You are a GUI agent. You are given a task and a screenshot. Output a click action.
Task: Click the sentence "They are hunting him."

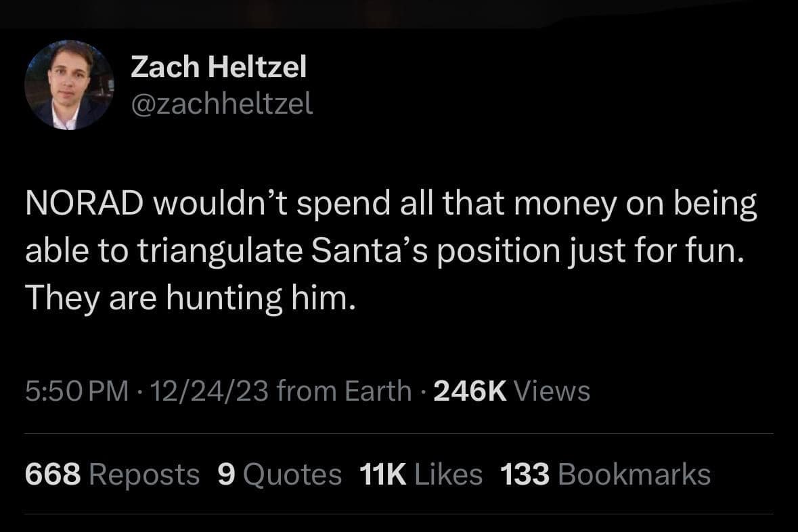(190, 298)
